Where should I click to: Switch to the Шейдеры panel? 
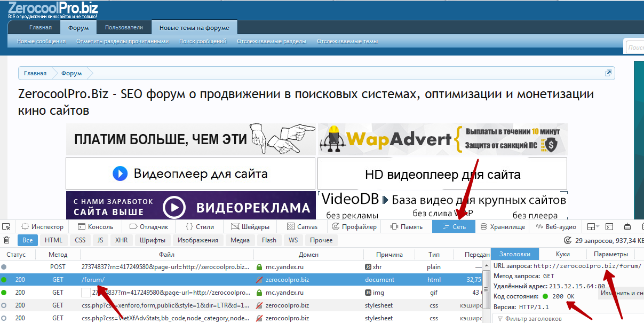click(251, 227)
